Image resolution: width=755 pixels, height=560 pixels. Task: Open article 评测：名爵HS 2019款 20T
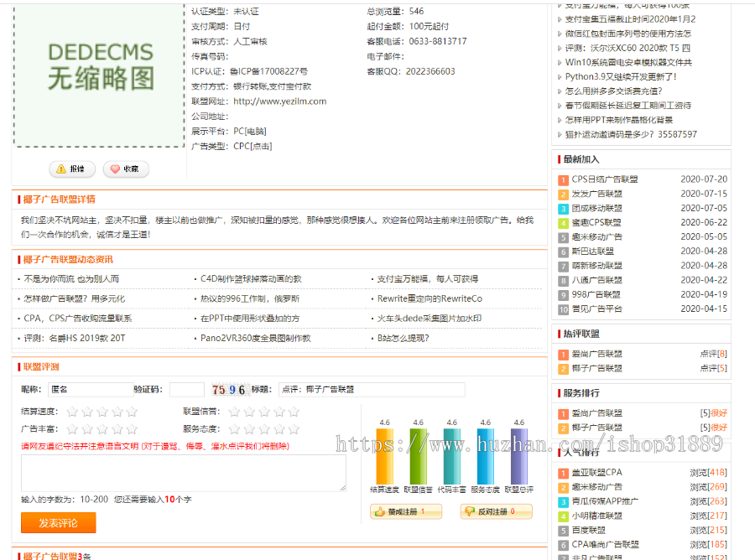[x=75, y=338]
